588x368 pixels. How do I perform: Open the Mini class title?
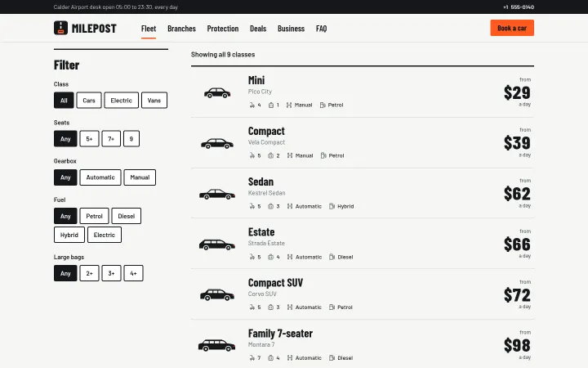256,80
